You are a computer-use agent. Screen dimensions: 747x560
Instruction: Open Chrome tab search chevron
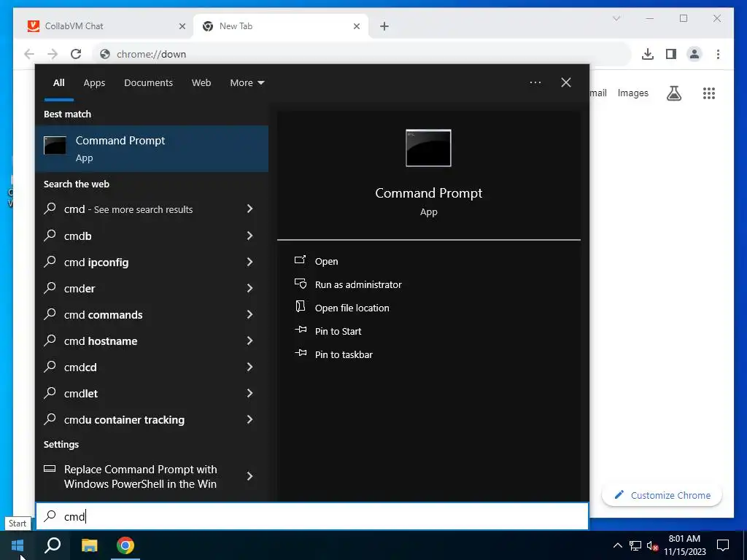click(616, 18)
